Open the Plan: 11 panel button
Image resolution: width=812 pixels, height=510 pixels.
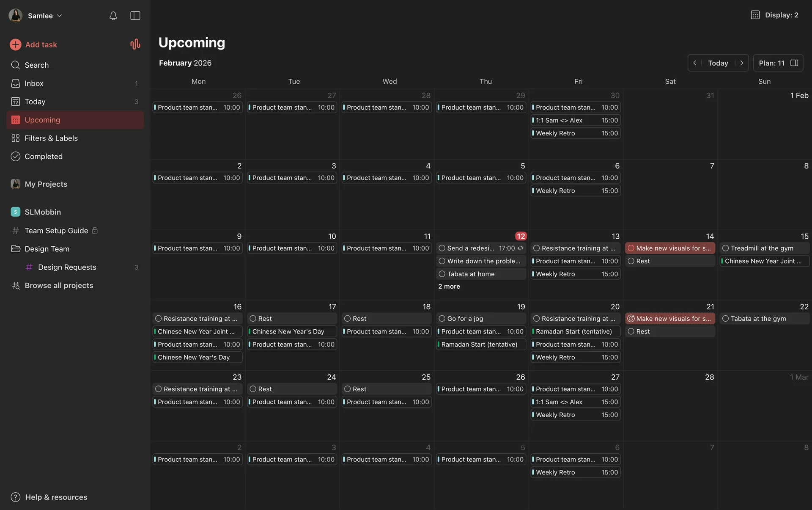[x=778, y=63]
